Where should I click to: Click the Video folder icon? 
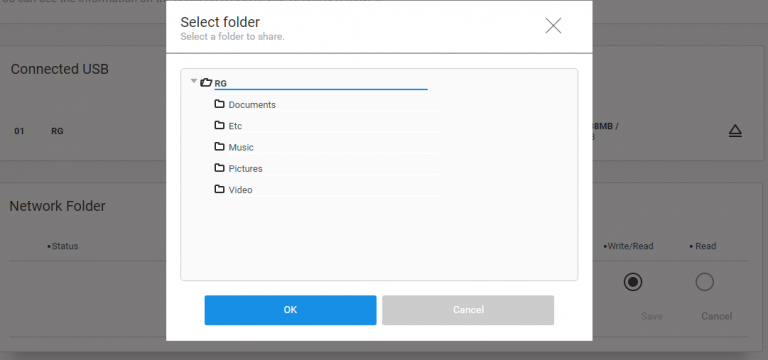click(219, 189)
